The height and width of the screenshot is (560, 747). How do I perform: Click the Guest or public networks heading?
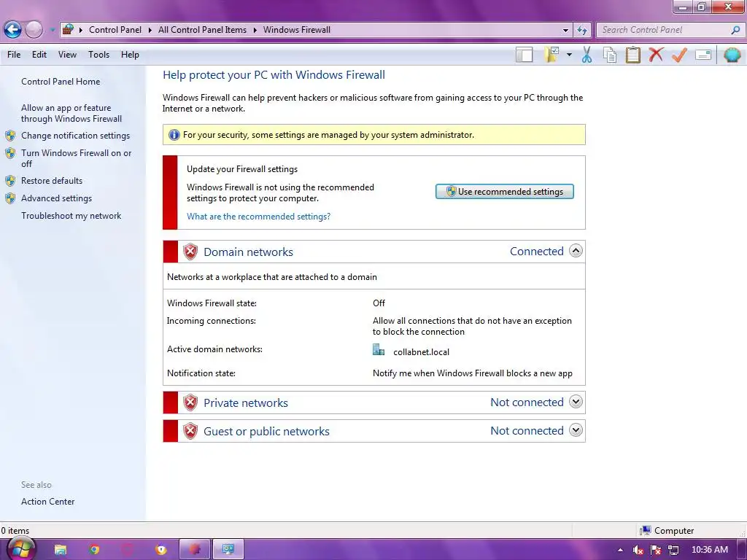pos(266,432)
